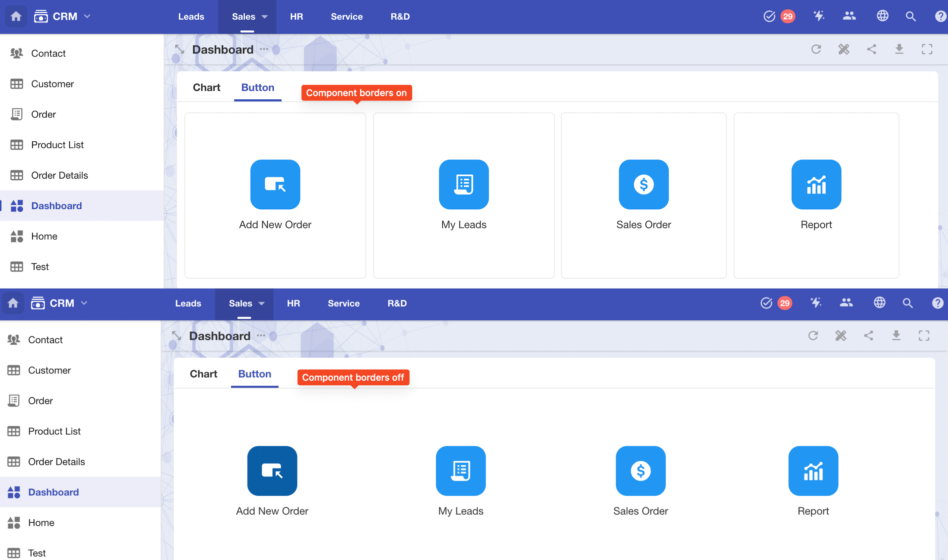Click the share icon in the lower Dashboard header

[x=868, y=335]
